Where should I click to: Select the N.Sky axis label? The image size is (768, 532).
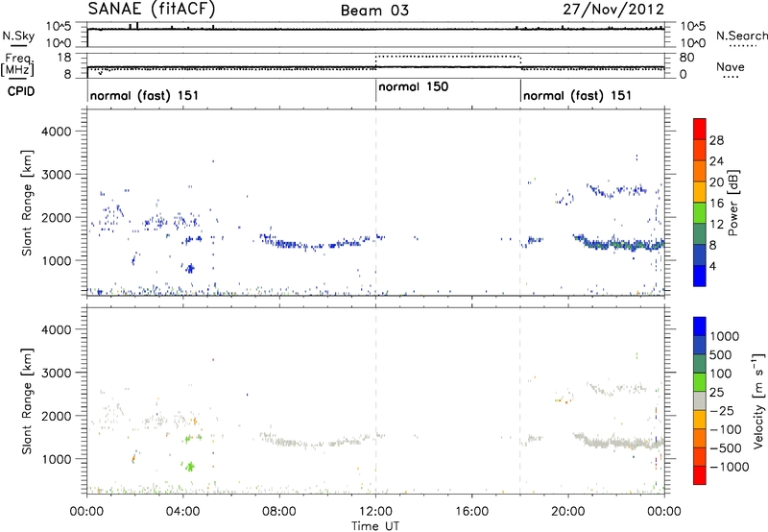18,36
